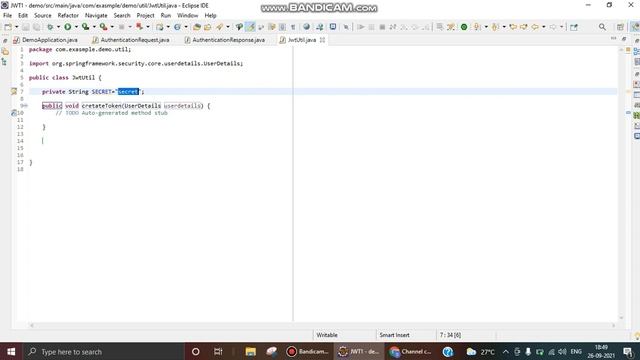Click the Smart Insert status bar entry

[394, 335]
